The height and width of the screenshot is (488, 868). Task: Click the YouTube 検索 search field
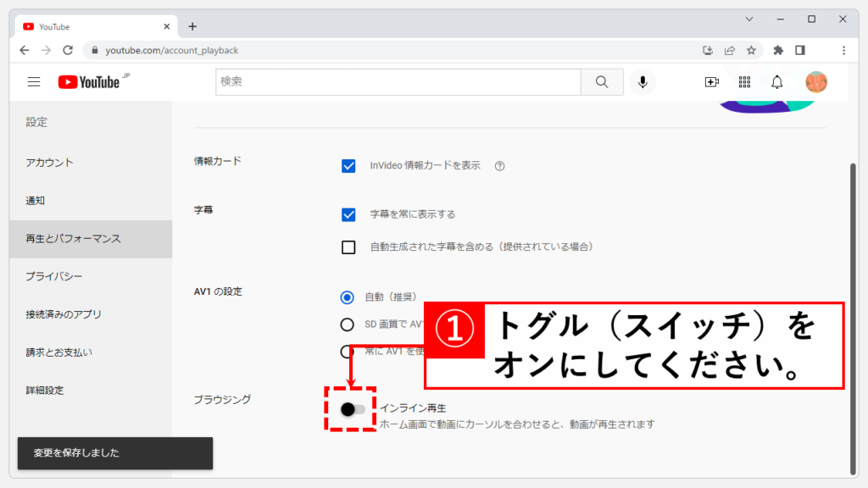(398, 82)
